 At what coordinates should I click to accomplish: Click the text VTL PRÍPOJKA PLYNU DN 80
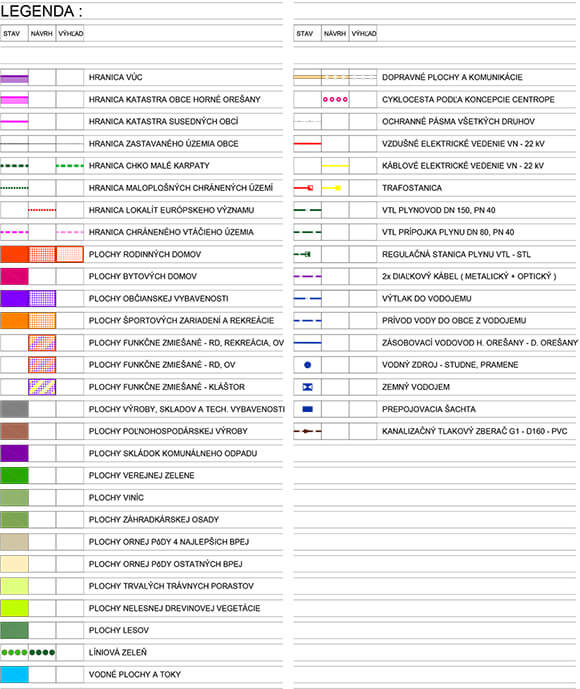point(431,232)
